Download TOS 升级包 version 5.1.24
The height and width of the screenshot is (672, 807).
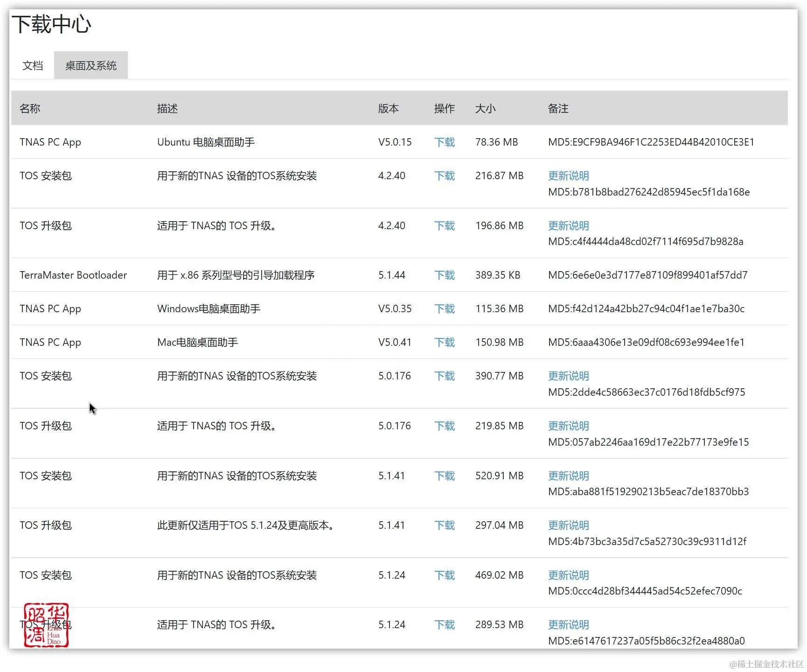445,625
